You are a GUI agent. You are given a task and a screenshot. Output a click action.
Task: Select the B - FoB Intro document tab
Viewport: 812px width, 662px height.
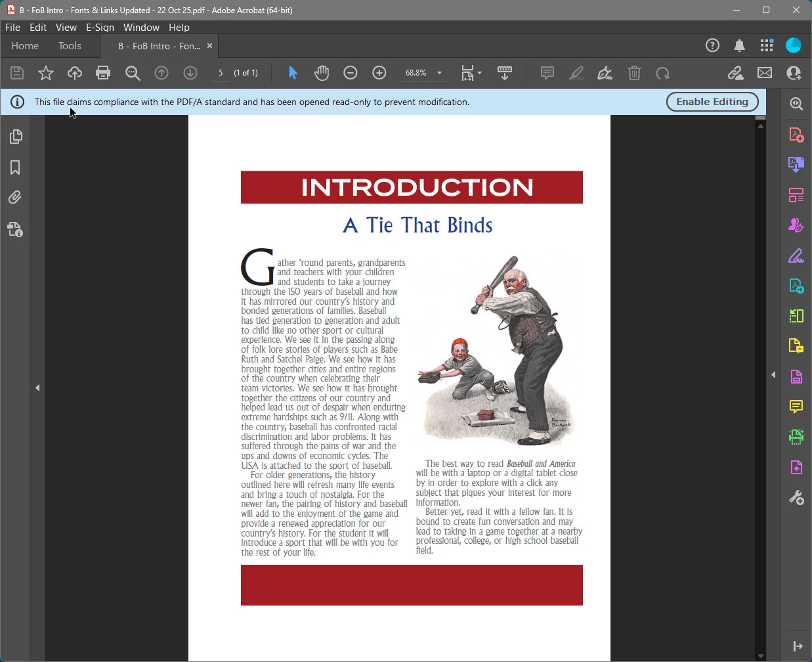coord(159,46)
